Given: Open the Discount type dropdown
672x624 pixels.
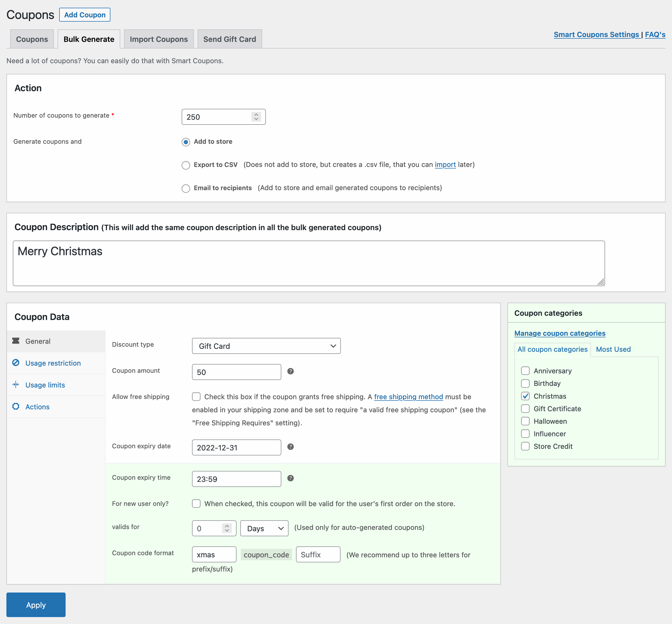Looking at the screenshot, I should (266, 346).
